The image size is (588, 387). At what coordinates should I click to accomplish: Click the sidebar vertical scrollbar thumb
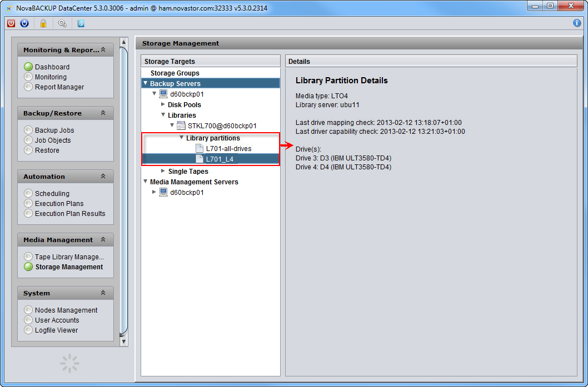coord(124,192)
